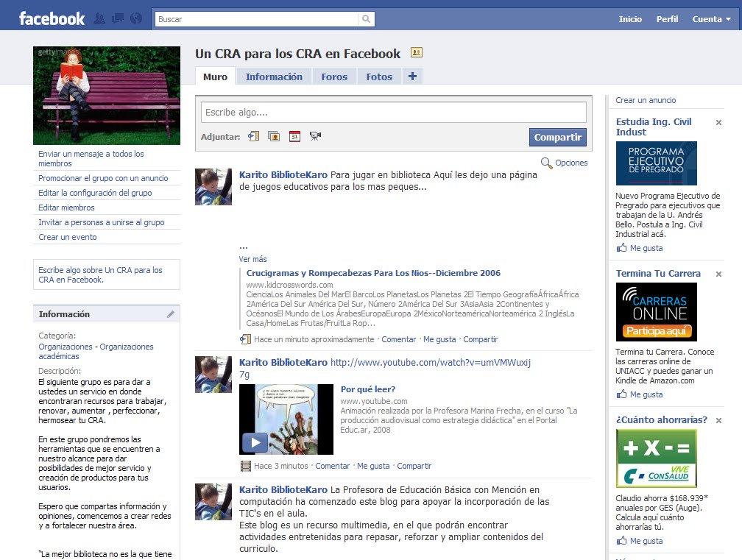Image resolution: width=742 pixels, height=560 pixels.
Task: Switch to the Muro tab
Action: 215,77
